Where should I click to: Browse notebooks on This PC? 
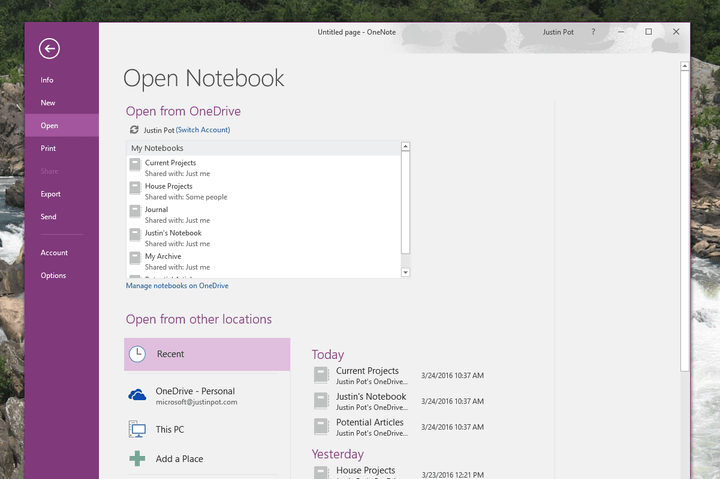(207, 429)
